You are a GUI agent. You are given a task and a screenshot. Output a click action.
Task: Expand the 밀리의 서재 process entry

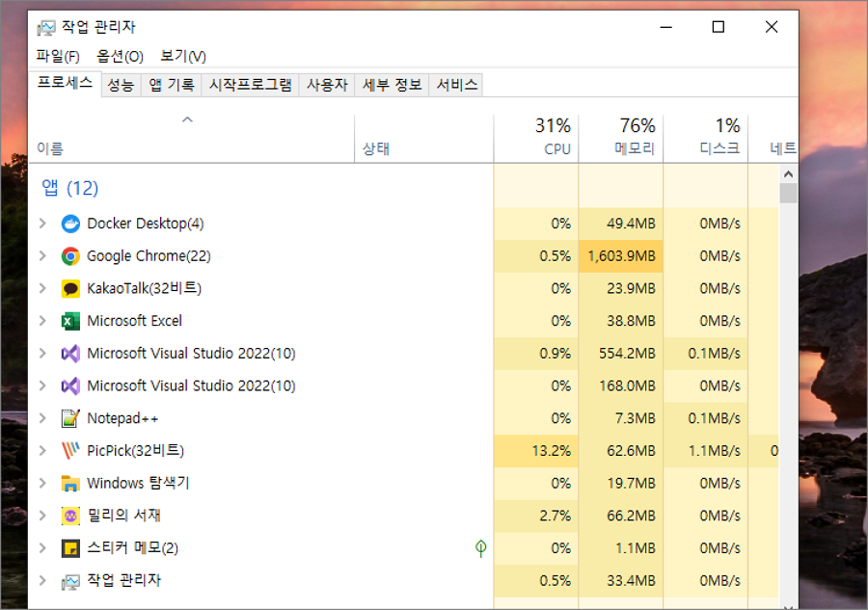(42, 516)
